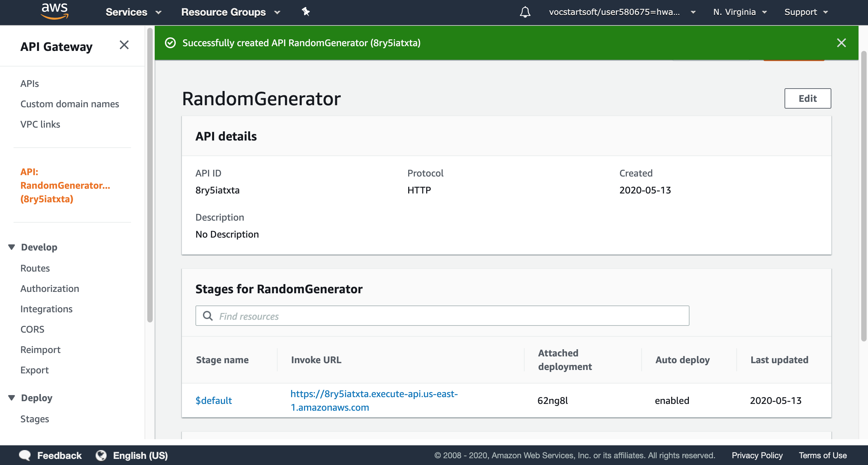
Task: Click the Invoke URL column header
Action: pyautogui.click(x=316, y=360)
